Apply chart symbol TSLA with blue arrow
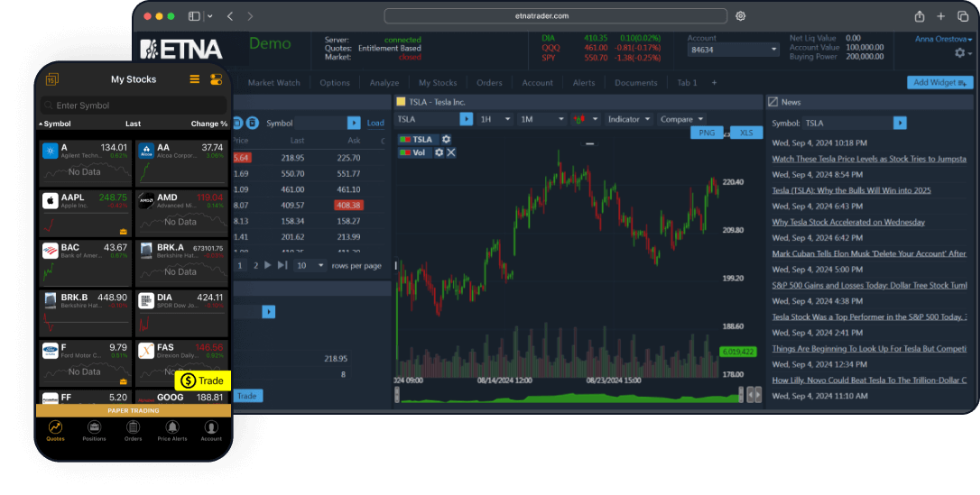Viewport: 980px width, 495px height. pyautogui.click(x=467, y=119)
